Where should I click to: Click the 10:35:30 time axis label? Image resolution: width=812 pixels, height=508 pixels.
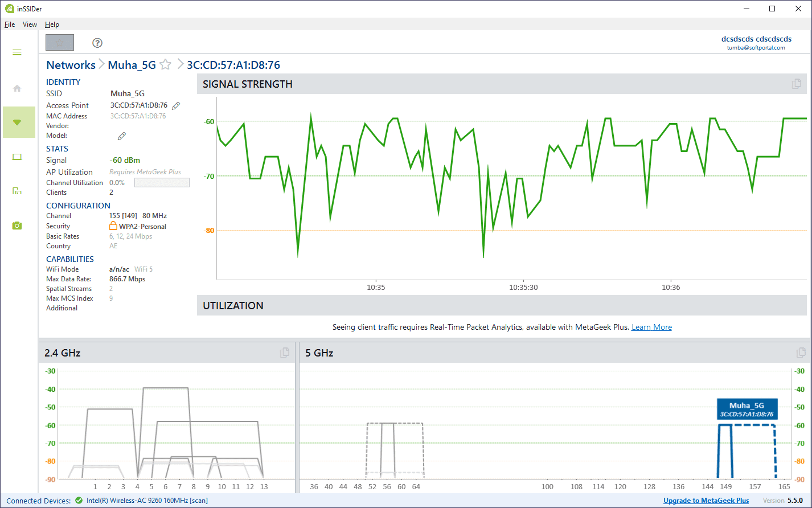[x=523, y=288]
